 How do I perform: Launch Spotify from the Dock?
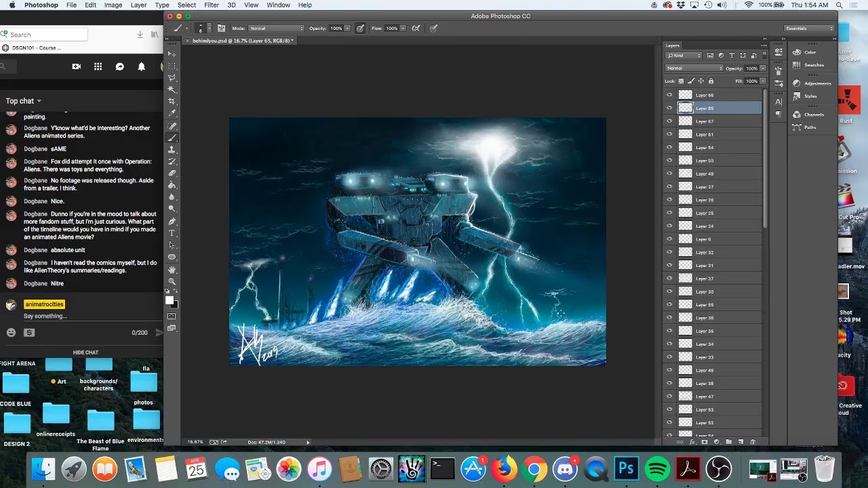pos(657,468)
